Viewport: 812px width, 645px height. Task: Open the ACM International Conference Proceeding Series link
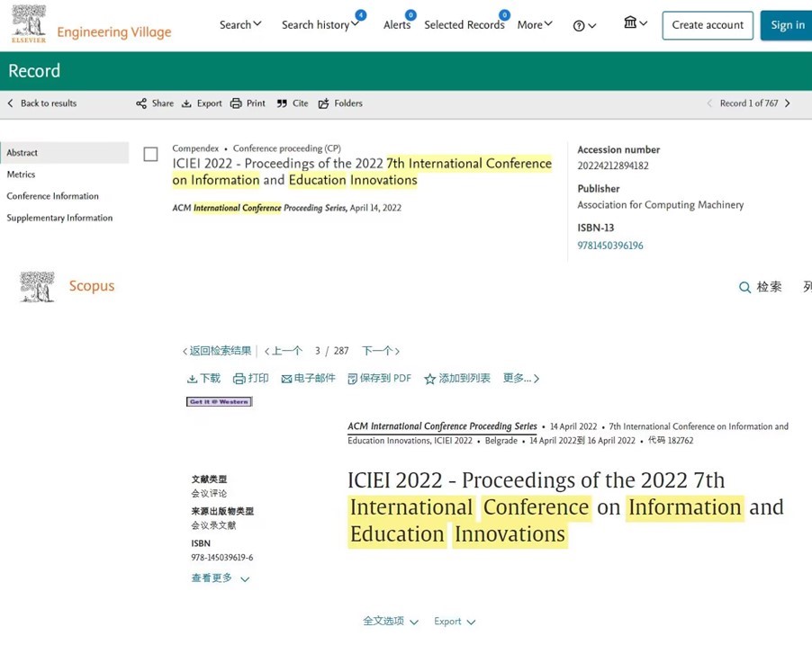pyautogui.click(x=442, y=426)
